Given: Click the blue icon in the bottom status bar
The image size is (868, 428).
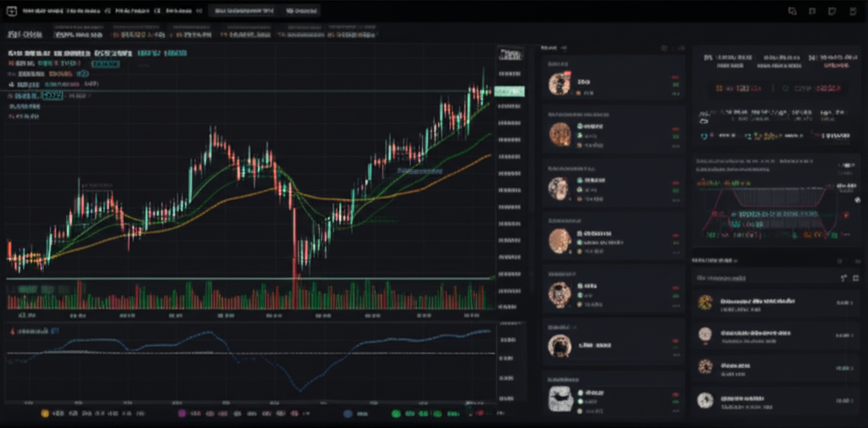Looking at the screenshot, I should click(x=348, y=413).
